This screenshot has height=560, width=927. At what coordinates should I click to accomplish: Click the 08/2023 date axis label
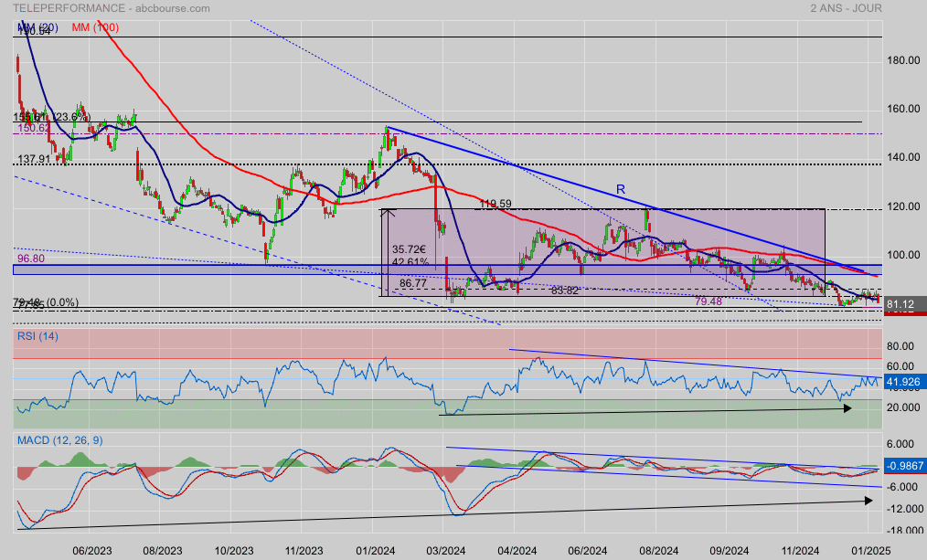click(163, 551)
